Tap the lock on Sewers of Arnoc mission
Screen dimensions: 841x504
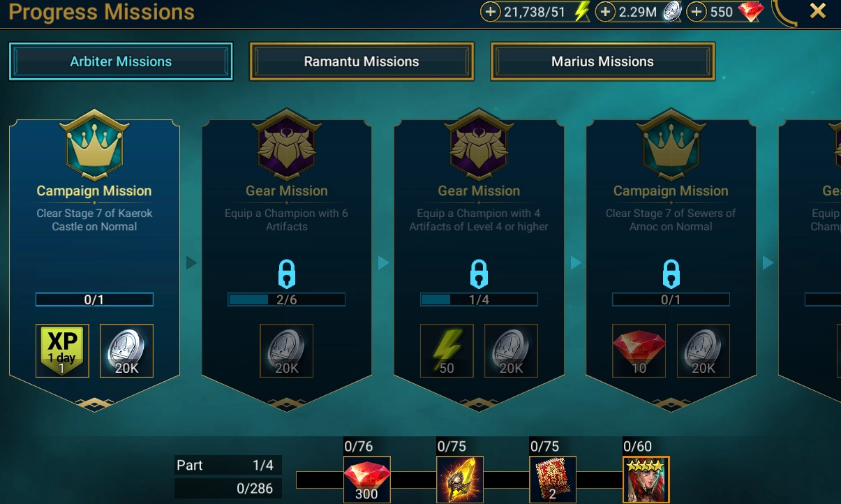[671, 273]
